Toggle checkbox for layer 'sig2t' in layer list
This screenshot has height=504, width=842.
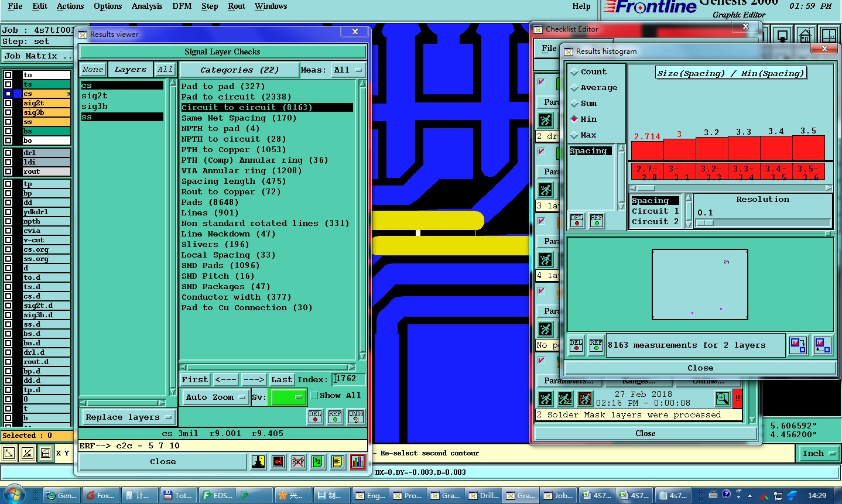tap(8, 103)
